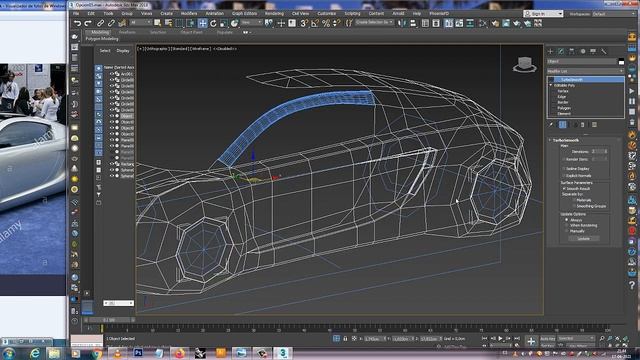Click the Spinner Snap toggle icon
640x360 pixels.
[x=337, y=24]
